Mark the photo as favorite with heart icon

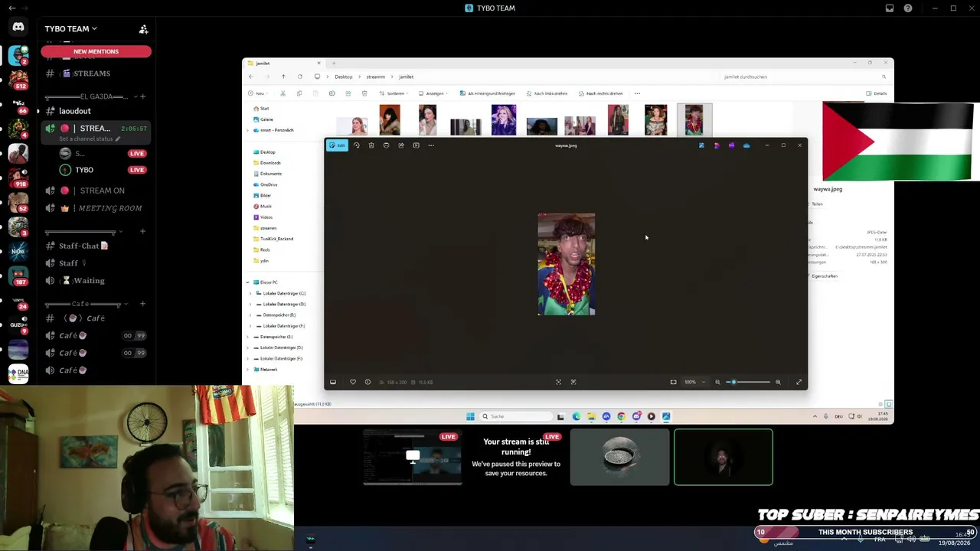pos(353,382)
